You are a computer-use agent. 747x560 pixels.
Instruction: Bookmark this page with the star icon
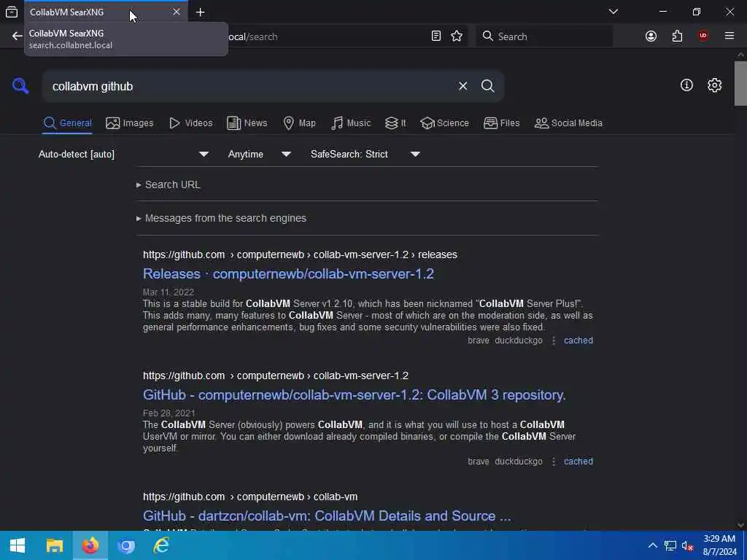tap(457, 36)
